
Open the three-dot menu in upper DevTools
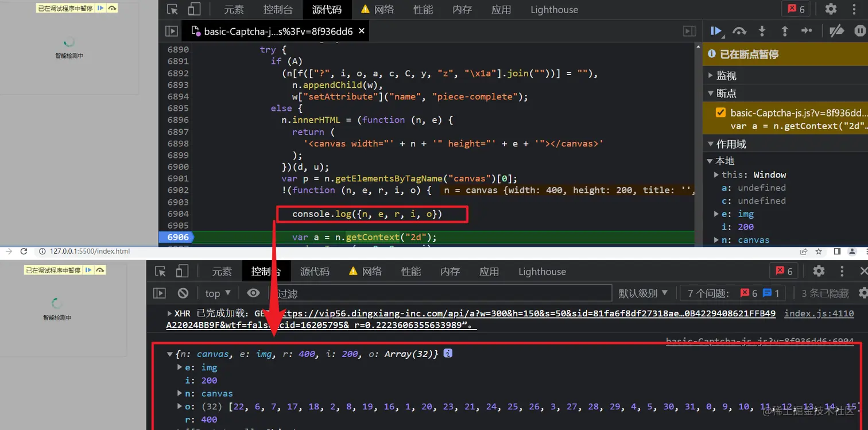(x=854, y=9)
